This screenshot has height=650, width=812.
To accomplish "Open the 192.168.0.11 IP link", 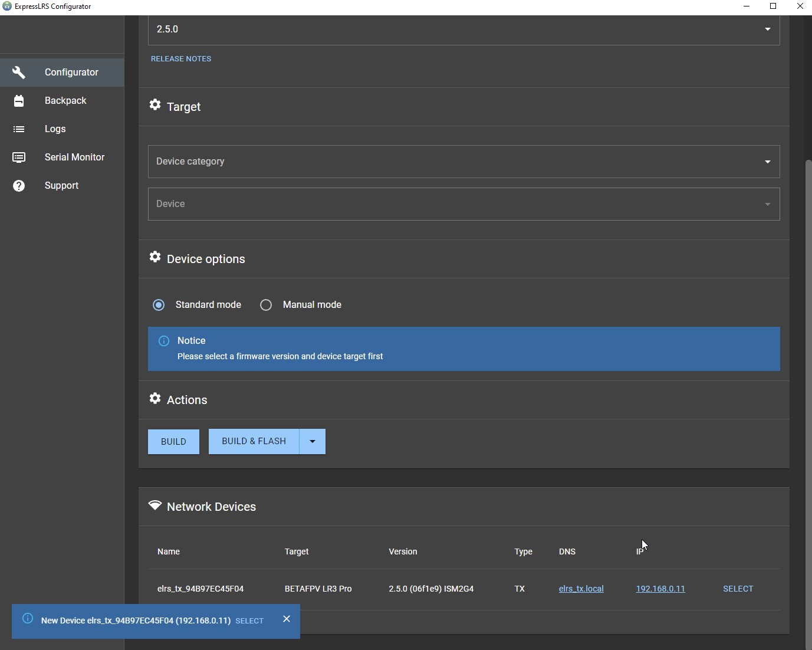I will point(660,589).
